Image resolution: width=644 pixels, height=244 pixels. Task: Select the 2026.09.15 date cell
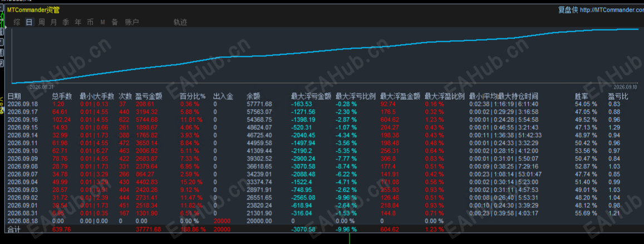coord(23,127)
